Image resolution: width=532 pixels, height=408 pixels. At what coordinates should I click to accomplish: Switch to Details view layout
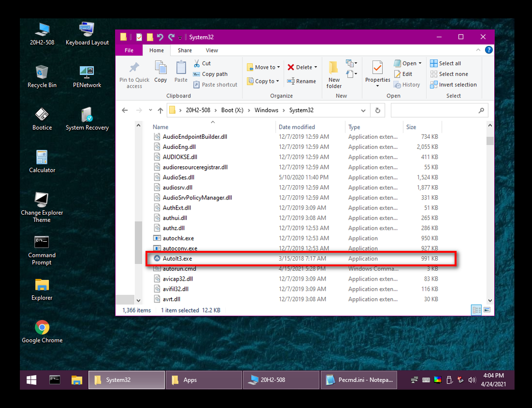[x=476, y=310]
